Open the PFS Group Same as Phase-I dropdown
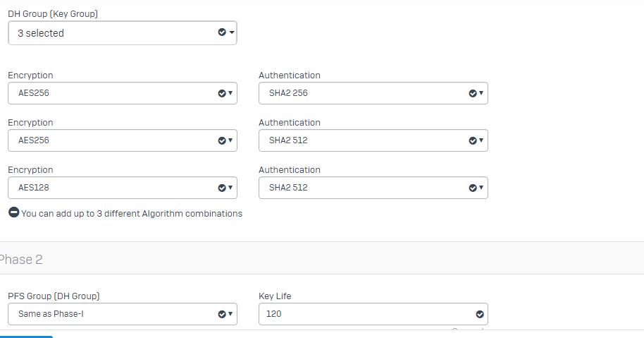This screenshot has height=338, width=644. point(123,314)
